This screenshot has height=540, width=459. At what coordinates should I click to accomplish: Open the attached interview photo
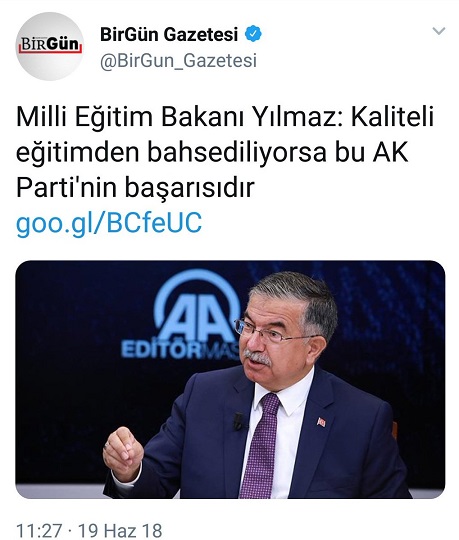pyautogui.click(x=230, y=379)
